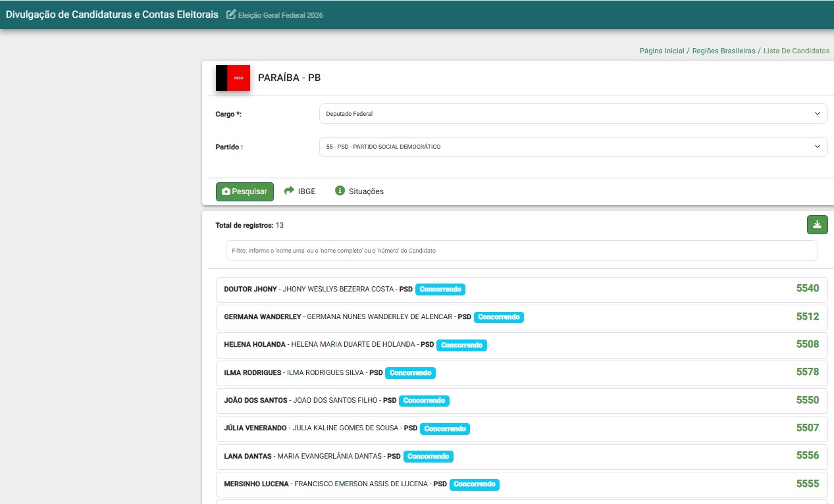Open candidate MERSINHO LUCENA row
834x504 pixels.
pyautogui.click(x=522, y=484)
